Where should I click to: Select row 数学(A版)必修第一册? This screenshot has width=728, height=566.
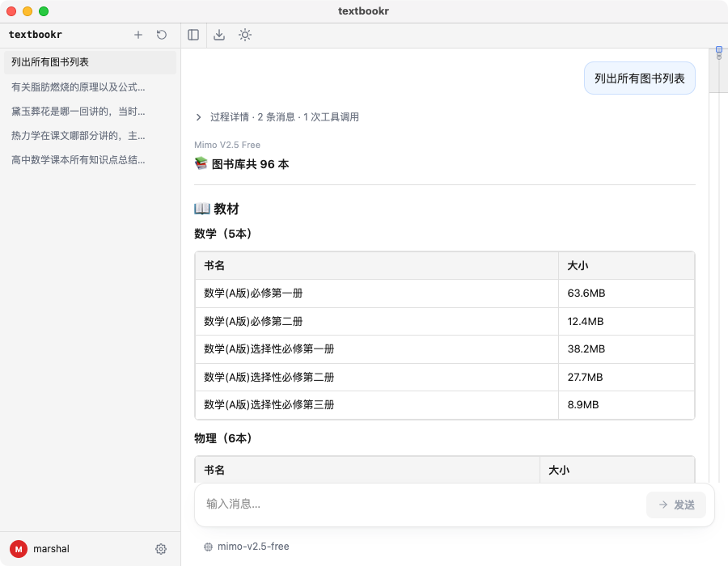pyautogui.click(x=444, y=294)
